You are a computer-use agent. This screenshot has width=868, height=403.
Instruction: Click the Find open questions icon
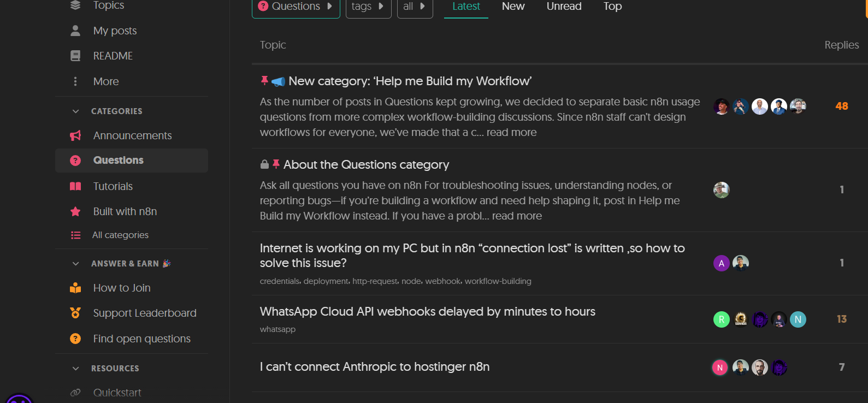75,339
